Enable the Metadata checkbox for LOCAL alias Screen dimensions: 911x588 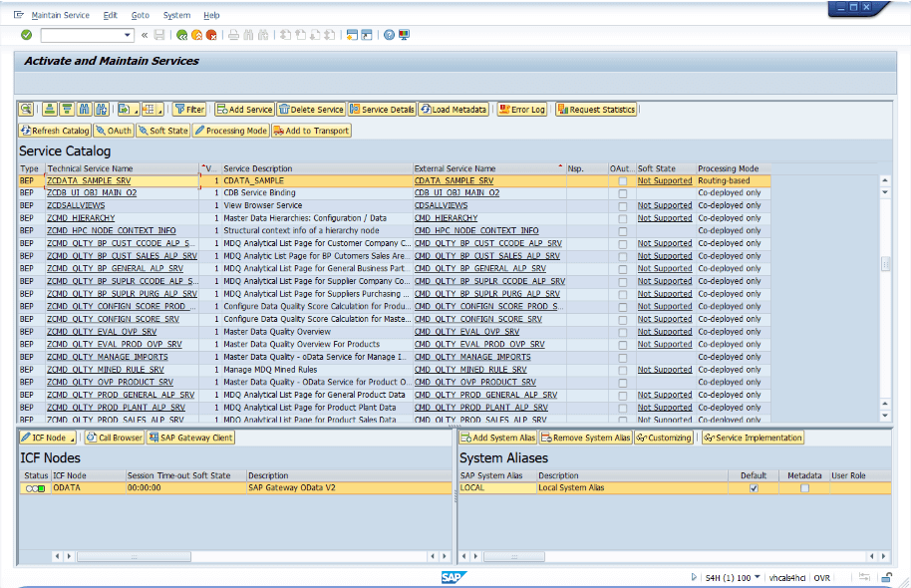tap(804, 488)
